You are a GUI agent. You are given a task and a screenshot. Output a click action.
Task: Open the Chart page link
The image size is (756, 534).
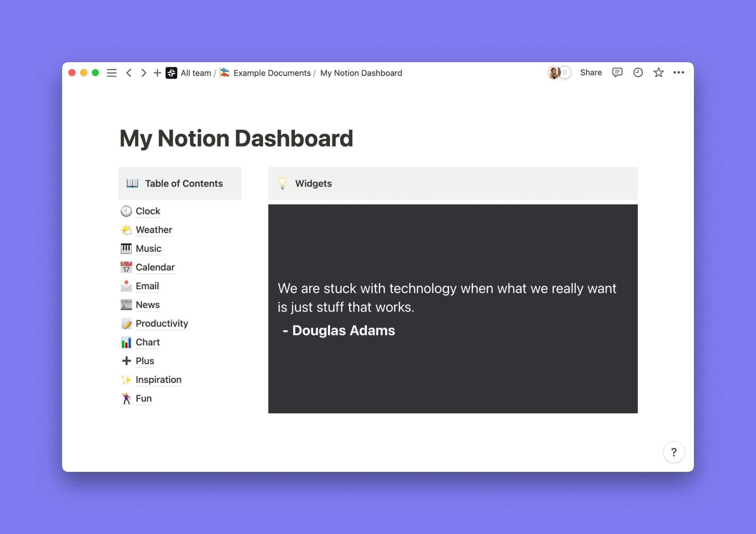(x=148, y=342)
